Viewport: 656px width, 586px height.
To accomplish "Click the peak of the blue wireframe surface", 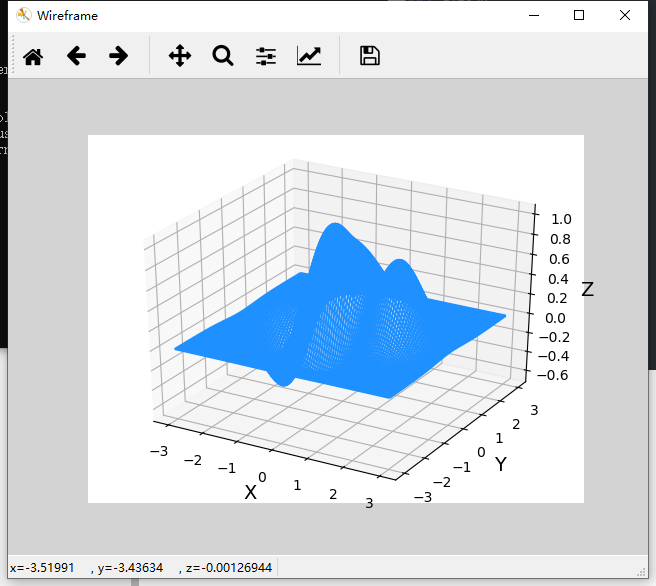I will click(334, 226).
